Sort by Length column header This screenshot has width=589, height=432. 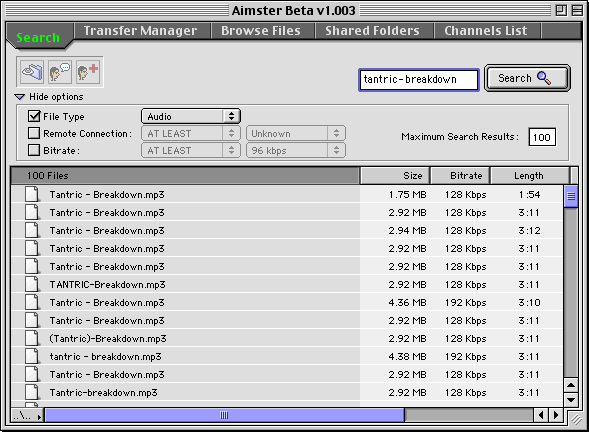530,175
